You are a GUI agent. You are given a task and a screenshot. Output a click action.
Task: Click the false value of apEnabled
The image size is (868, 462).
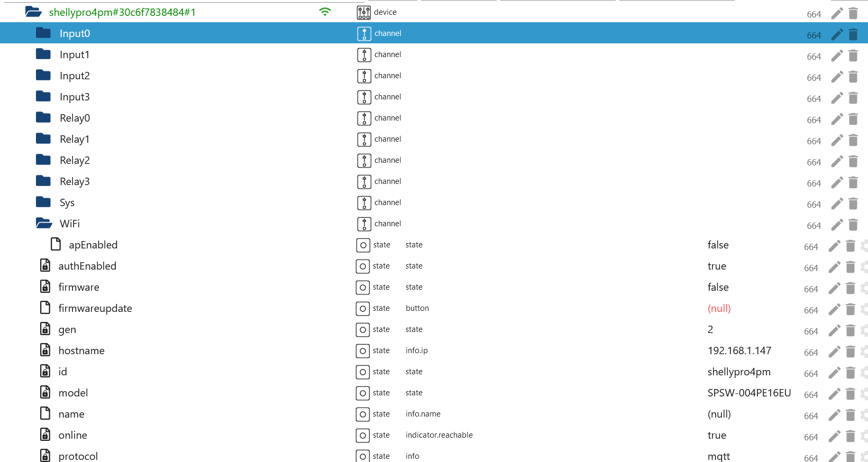(x=718, y=245)
